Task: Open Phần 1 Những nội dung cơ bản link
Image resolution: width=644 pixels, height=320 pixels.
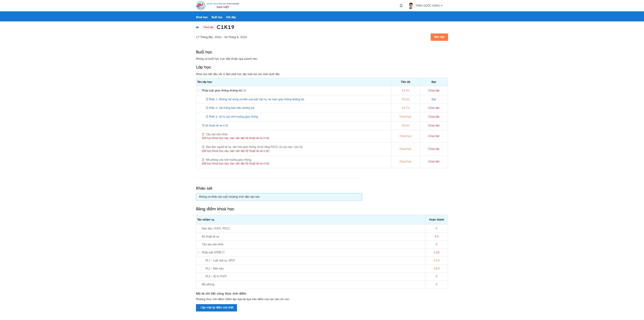Action: (x=256, y=99)
